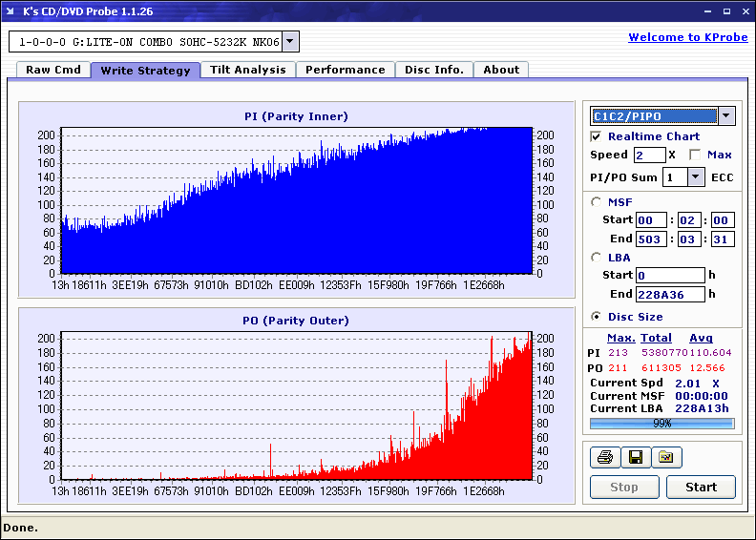Select the Disc Size radio button
The image size is (756, 540).
coord(596,317)
